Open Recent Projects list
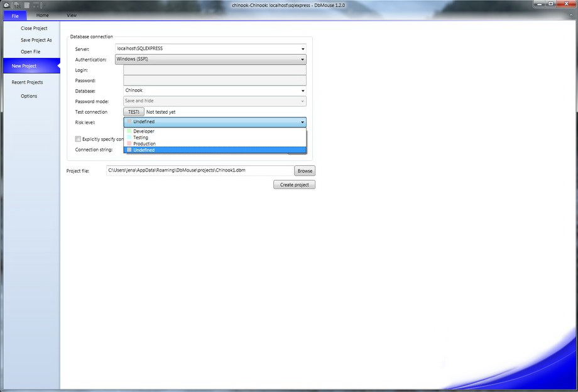Viewport: 578px width, 392px height. pyautogui.click(x=27, y=82)
